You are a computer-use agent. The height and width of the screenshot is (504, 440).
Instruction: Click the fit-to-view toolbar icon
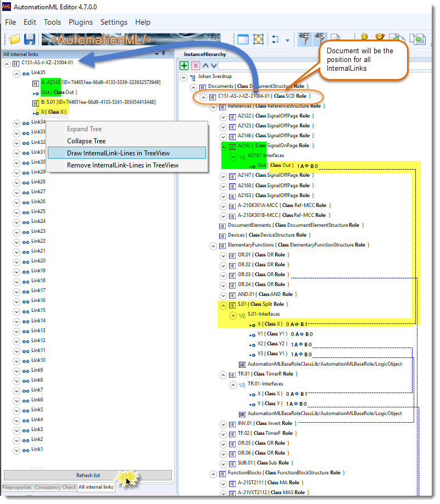click(258, 40)
